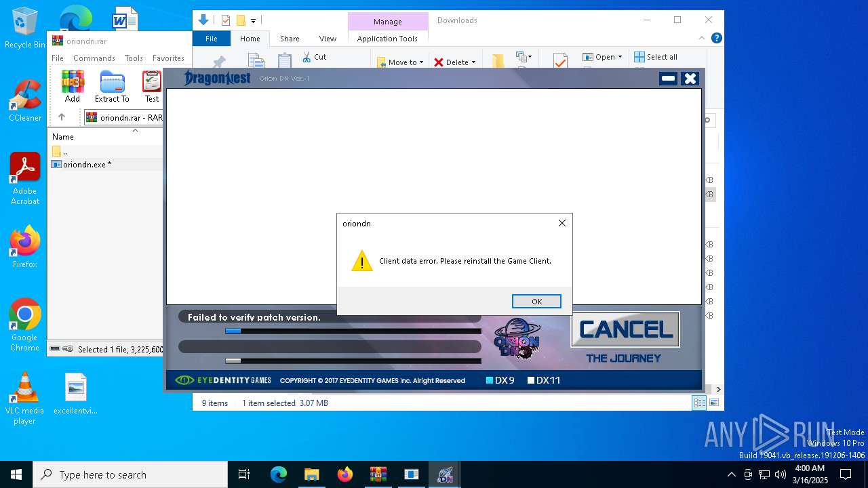Sort by the Name column header in WinRAR
The height and width of the screenshot is (488, 868).
63,137
